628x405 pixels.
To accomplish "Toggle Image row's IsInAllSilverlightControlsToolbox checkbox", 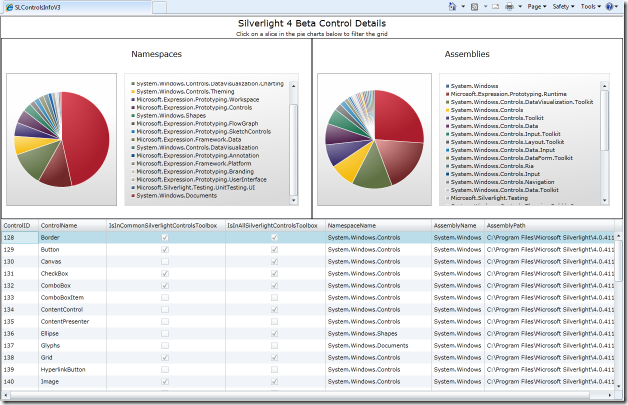I will 274,382.
